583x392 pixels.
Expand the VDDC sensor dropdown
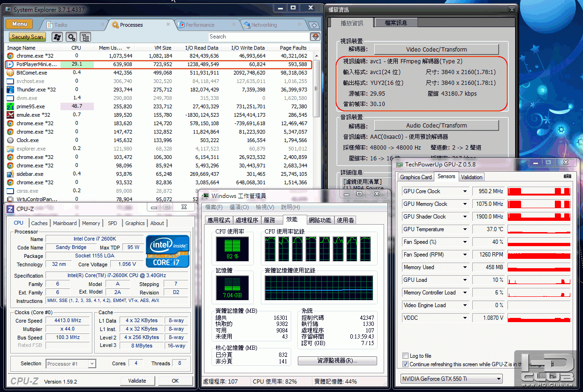click(x=465, y=318)
